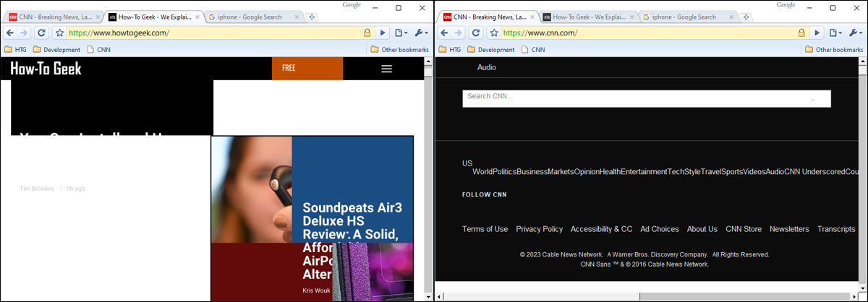This screenshot has height=302, width=868.
Task: Open the US section link on CNN
Action: pos(467,163)
